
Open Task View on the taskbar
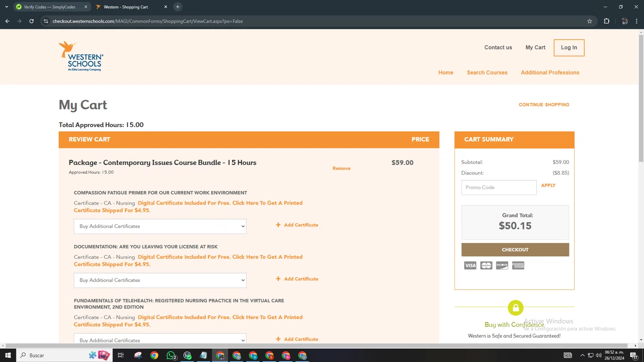pyautogui.click(x=121, y=355)
